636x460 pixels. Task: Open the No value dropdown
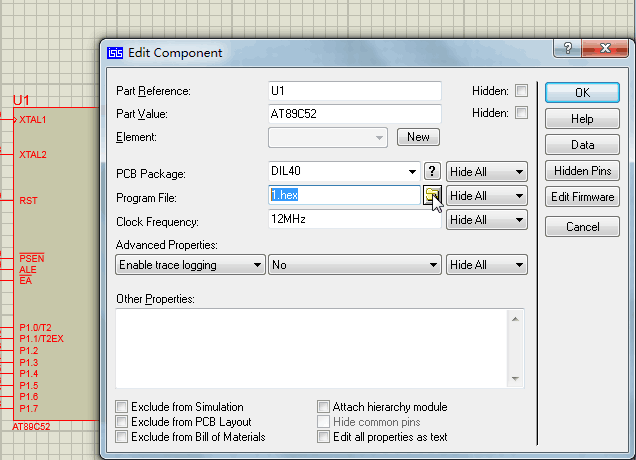(355, 265)
